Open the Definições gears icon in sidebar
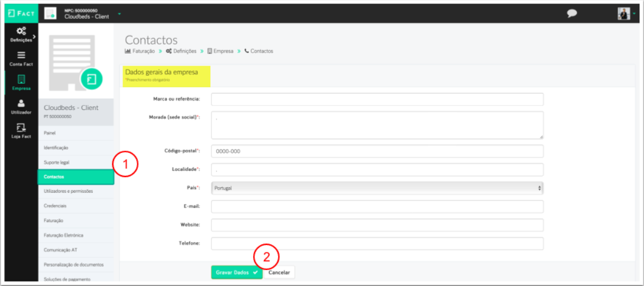 (21, 32)
